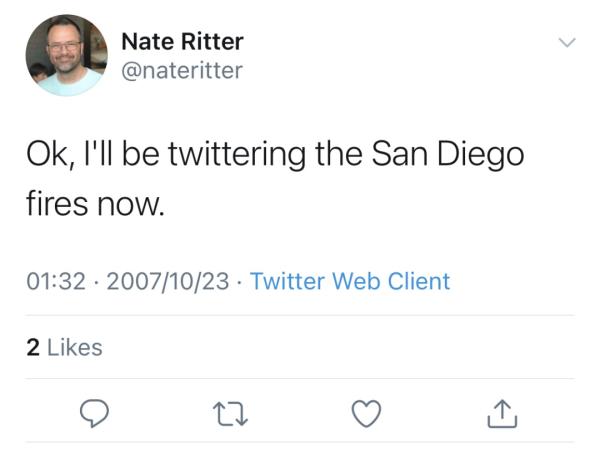Click the words "San Diego" in tweet
The width and height of the screenshot is (600, 449).
(448, 155)
